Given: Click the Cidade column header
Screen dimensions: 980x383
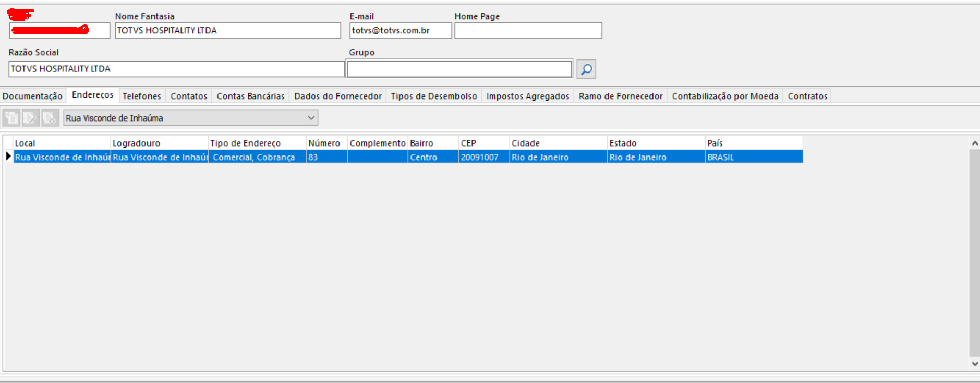Looking at the screenshot, I should click(x=559, y=143).
